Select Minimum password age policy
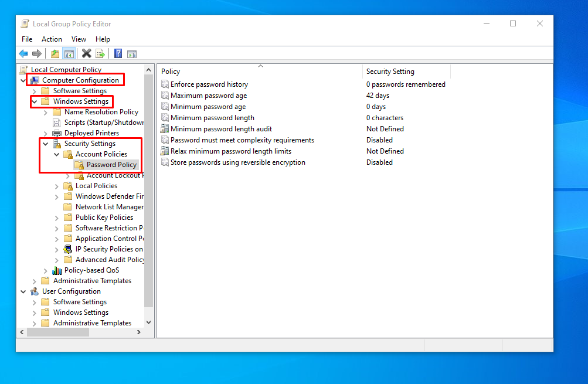 [x=208, y=107]
